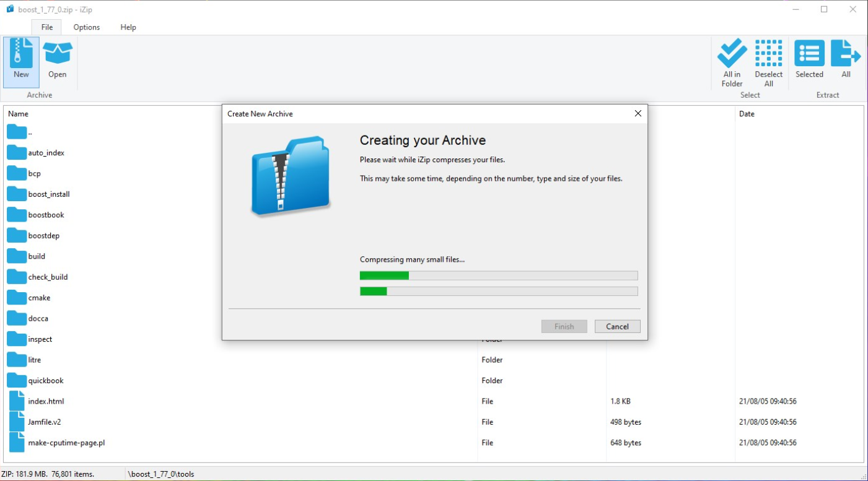
Task: Cancel the archive creation
Action: (x=617, y=327)
